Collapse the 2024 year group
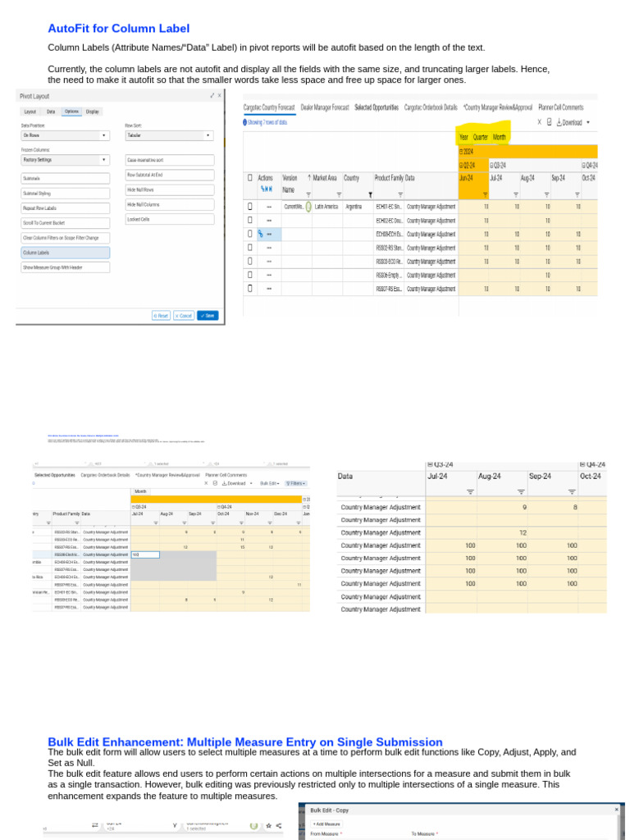 point(461,152)
